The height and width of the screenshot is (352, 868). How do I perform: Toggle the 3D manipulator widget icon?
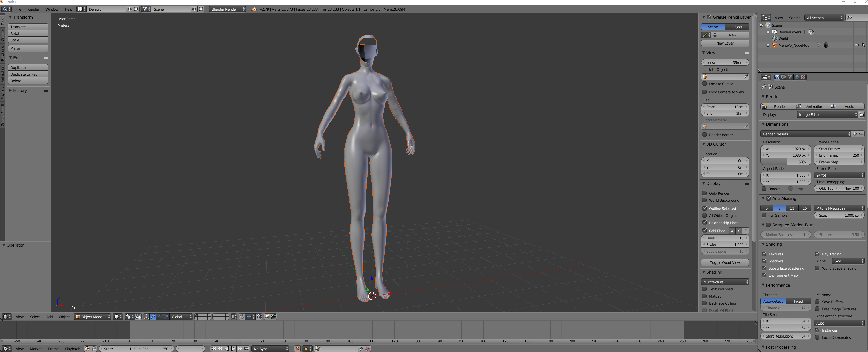(x=146, y=317)
